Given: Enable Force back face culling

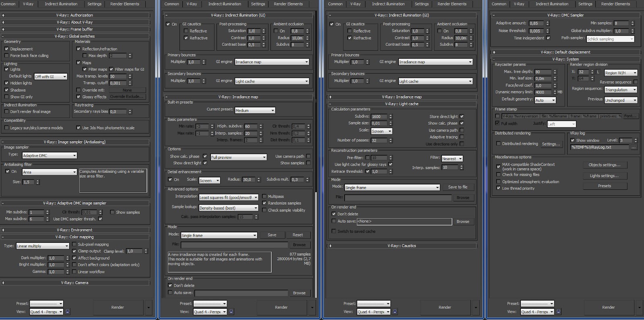Looking at the screenshot, I should [6, 55].
